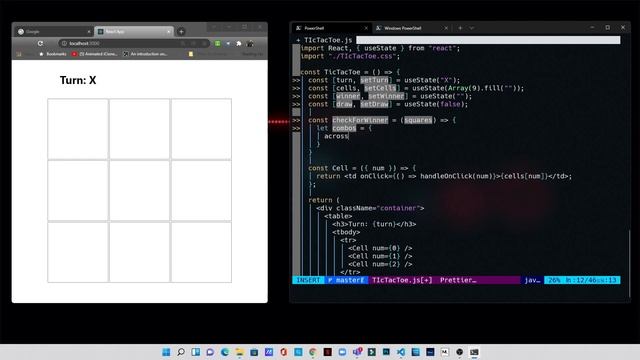Click the 'checkForWinner' function name

[x=360, y=120]
